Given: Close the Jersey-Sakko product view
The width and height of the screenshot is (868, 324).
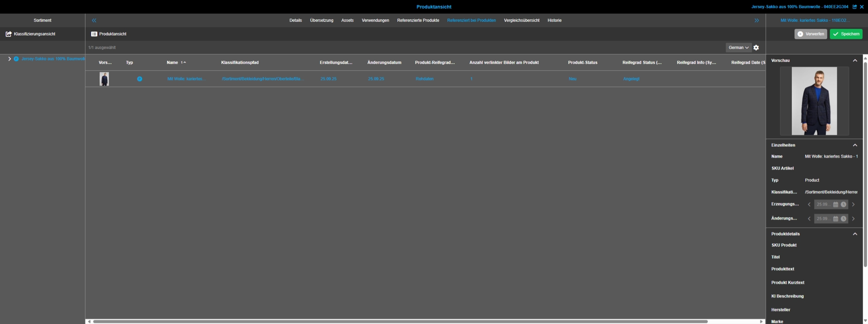Looking at the screenshot, I should coord(862,7).
